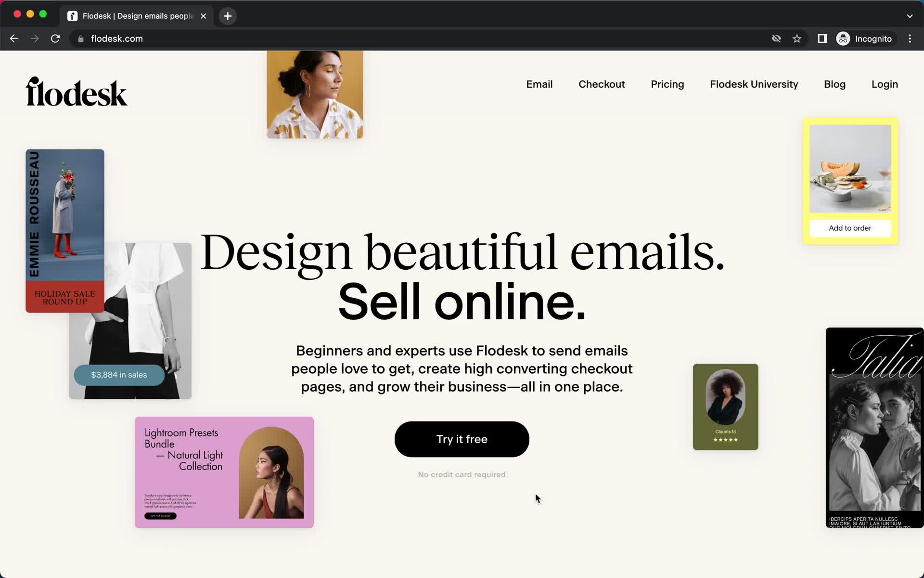Screen dimensions: 924x578
Task: Open the Email navigation menu item
Action: 539,84
